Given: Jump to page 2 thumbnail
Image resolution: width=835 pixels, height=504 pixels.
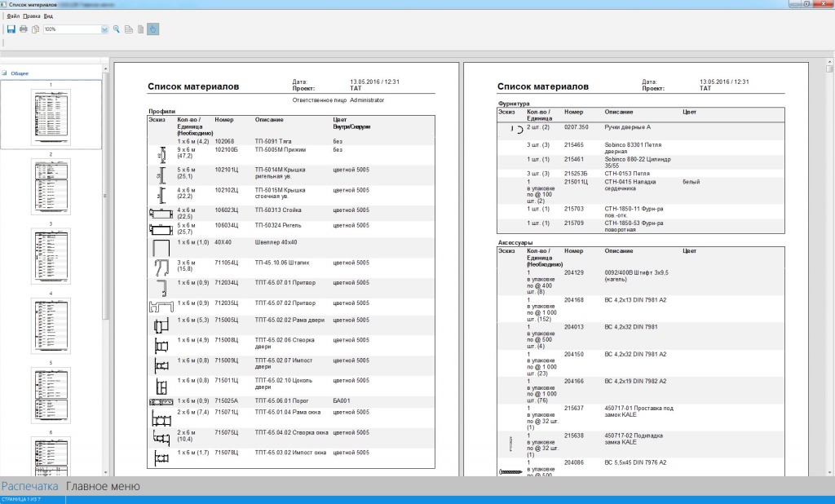Looking at the screenshot, I should 51,187.
